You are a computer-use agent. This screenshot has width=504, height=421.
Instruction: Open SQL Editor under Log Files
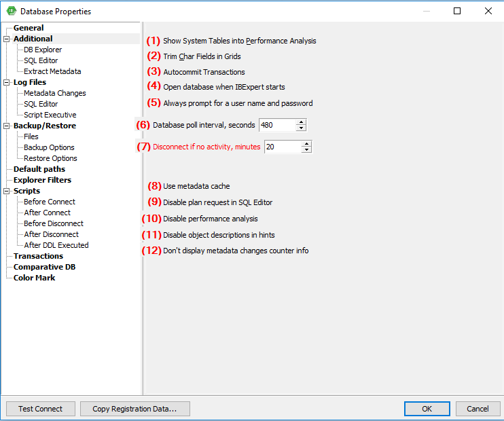coord(41,104)
